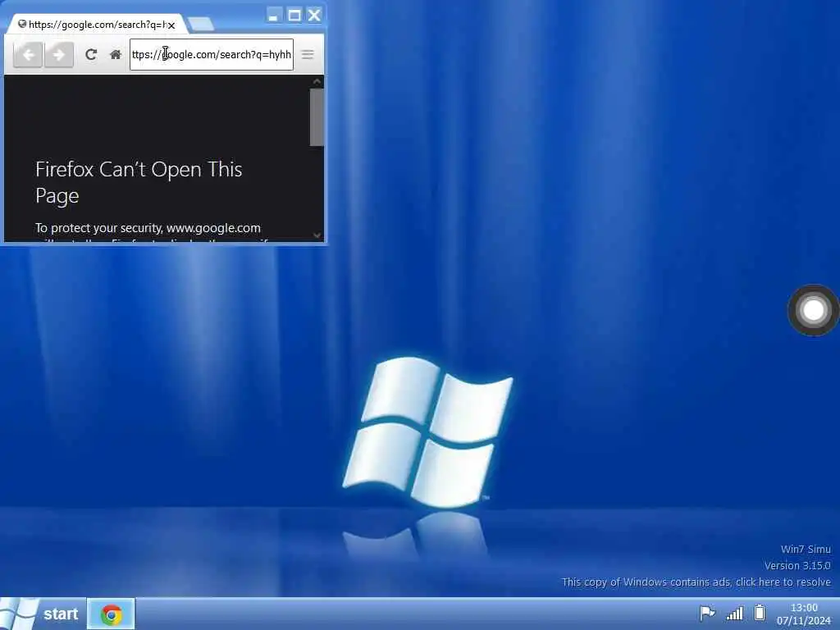
Task: Select the google.com/search browser tab
Action: click(97, 25)
